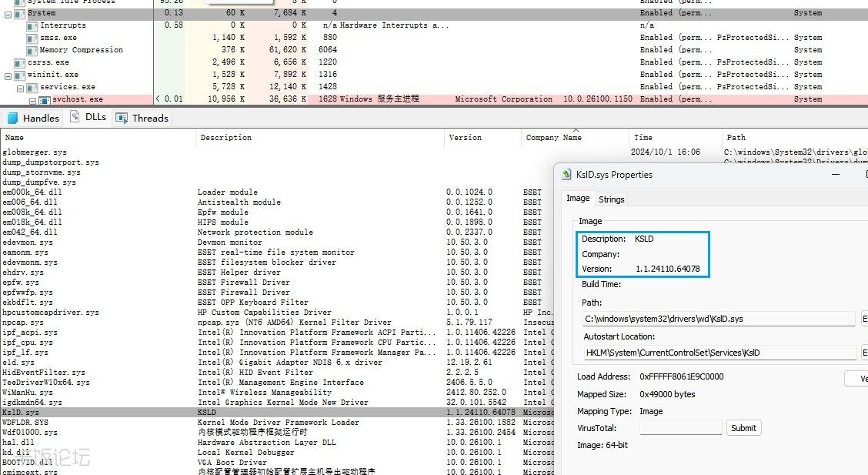Viewport: 868px width, 475px height.
Task: Click the Interrupts process icon
Action: 32,25
